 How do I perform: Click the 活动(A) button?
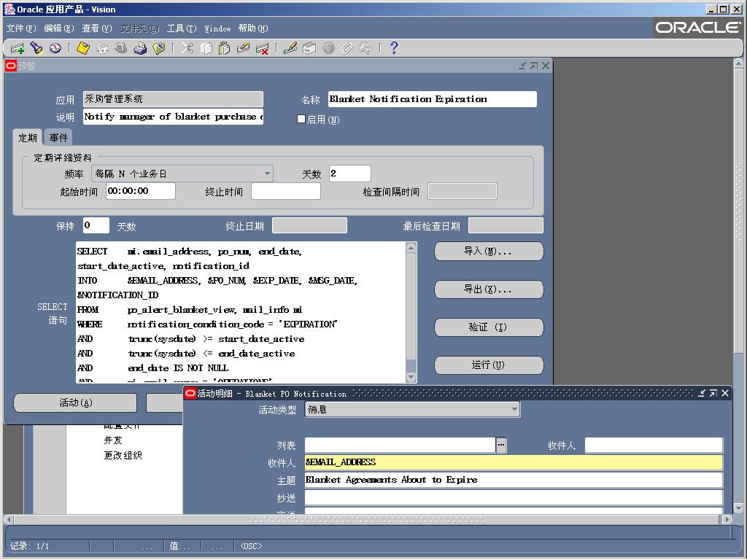click(x=75, y=402)
